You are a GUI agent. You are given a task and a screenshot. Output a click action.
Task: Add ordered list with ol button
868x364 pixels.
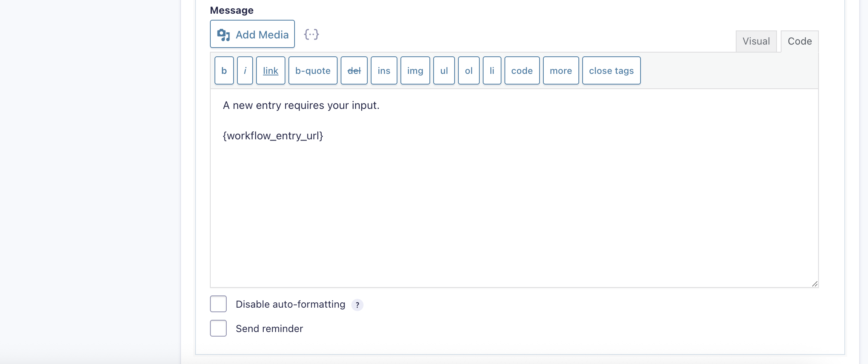pos(469,71)
